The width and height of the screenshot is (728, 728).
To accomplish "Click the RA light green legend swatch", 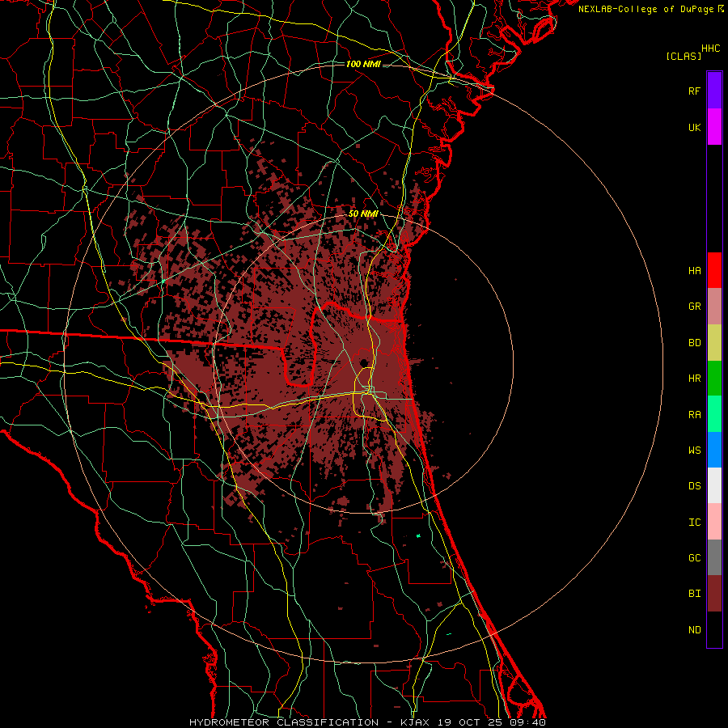I will (x=714, y=414).
